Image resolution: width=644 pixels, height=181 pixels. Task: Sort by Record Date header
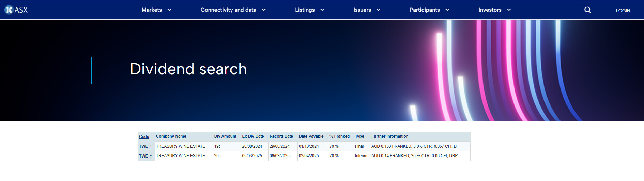pos(281,136)
